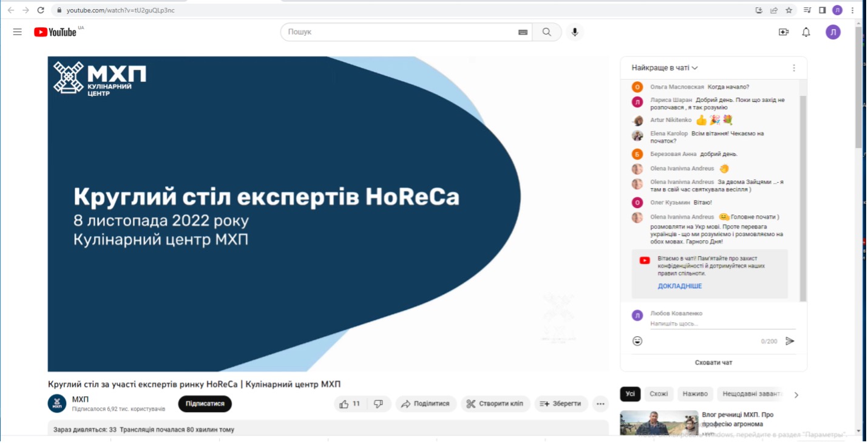Click Олег Кузьмин chat author name
Image resolution: width=868 pixels, height=443 pixels.
click(670, 202)
